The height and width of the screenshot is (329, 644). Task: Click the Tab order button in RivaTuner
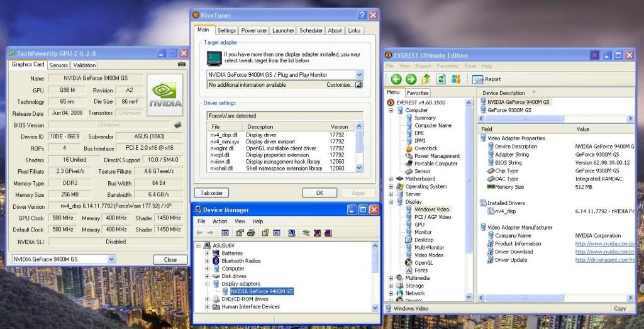(x=211, y=193)
